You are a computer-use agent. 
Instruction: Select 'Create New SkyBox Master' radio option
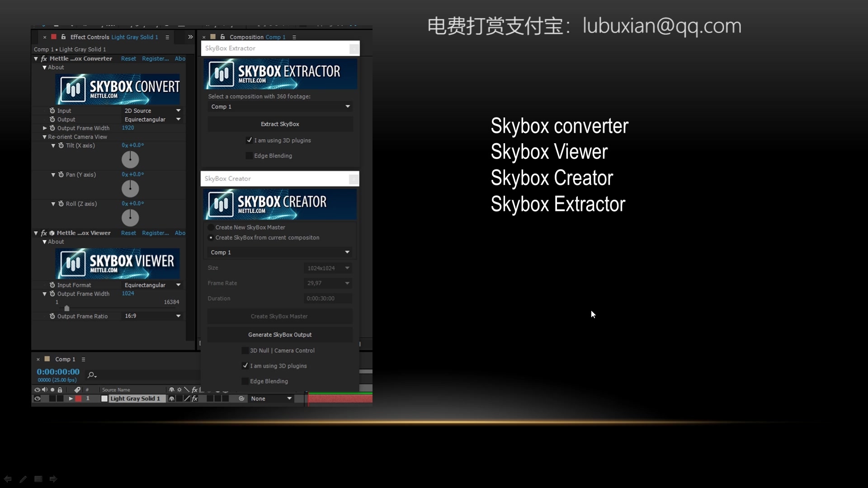(x=211, y=227)
